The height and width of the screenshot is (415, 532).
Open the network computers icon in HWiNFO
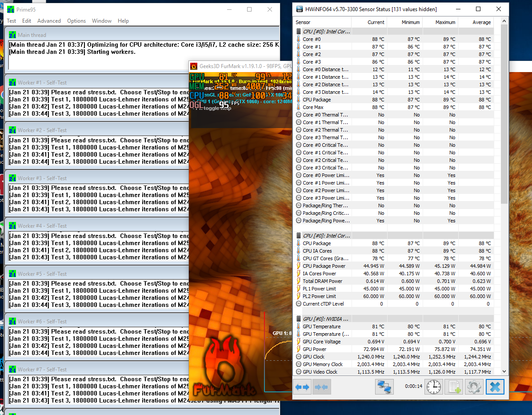[x=384, y=387]
